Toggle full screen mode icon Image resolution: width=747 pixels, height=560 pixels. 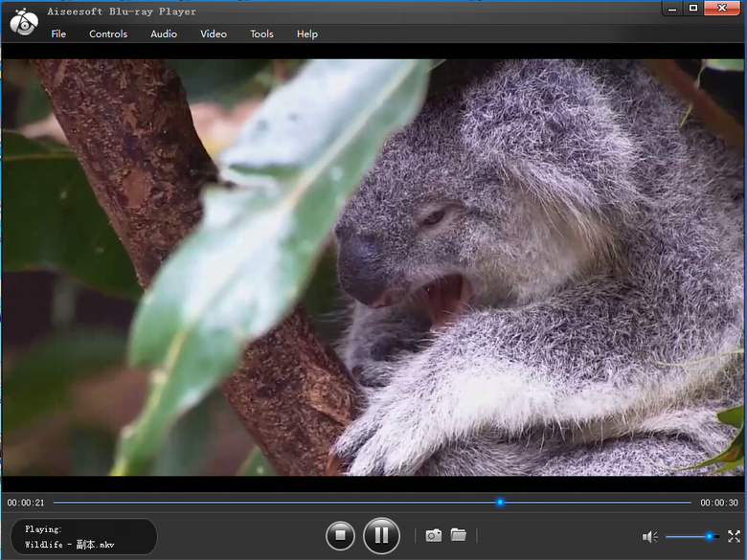(x=735, y=536)
